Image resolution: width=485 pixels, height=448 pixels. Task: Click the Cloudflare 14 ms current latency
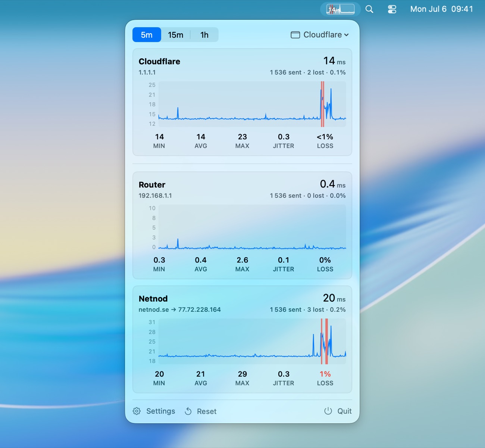pyautogui.click(x=334, y=61)
